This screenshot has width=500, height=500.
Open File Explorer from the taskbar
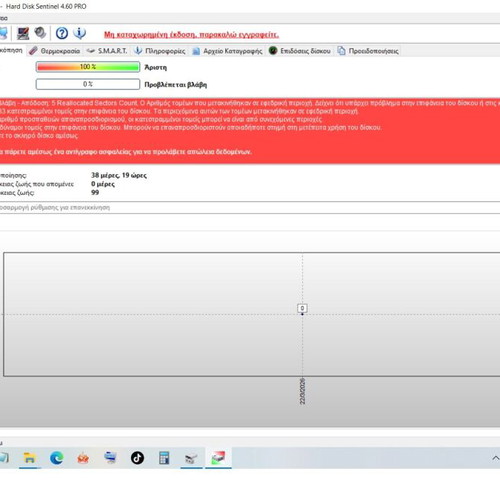[30, 458]
